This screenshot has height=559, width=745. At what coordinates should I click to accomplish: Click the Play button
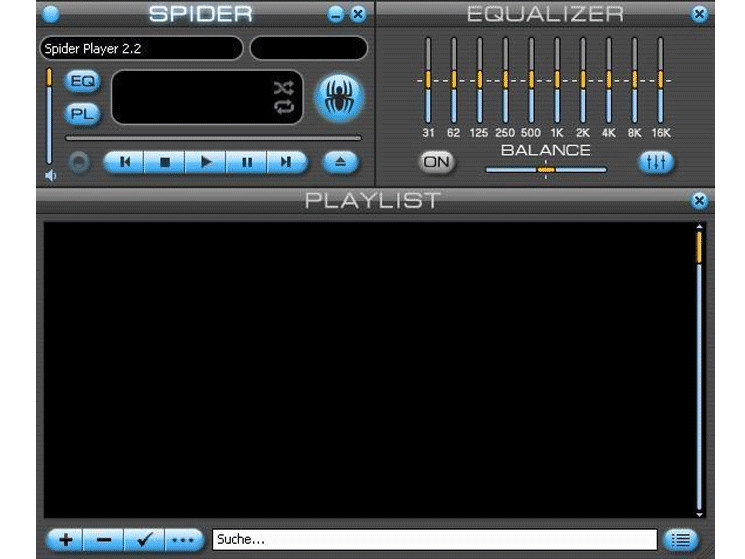click(206, 161)
